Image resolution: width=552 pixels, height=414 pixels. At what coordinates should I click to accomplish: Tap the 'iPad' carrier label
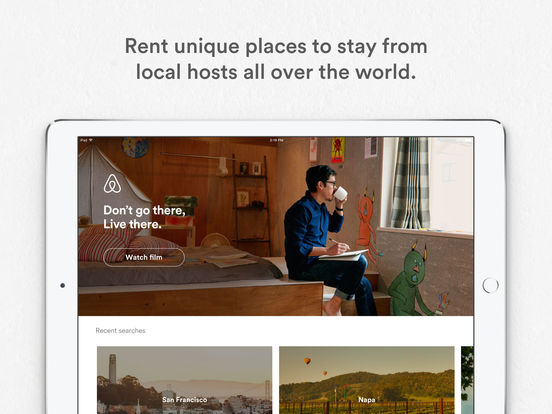tap(84, 140)
